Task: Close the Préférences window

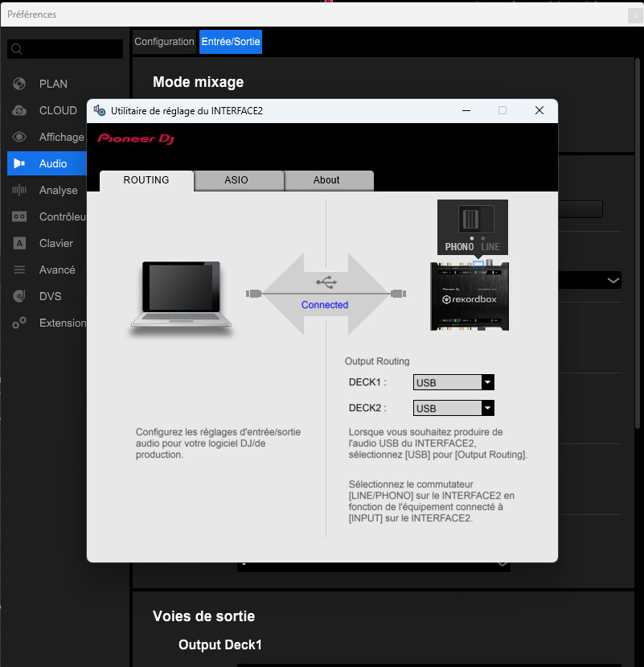Action: (x=635, y=16)
